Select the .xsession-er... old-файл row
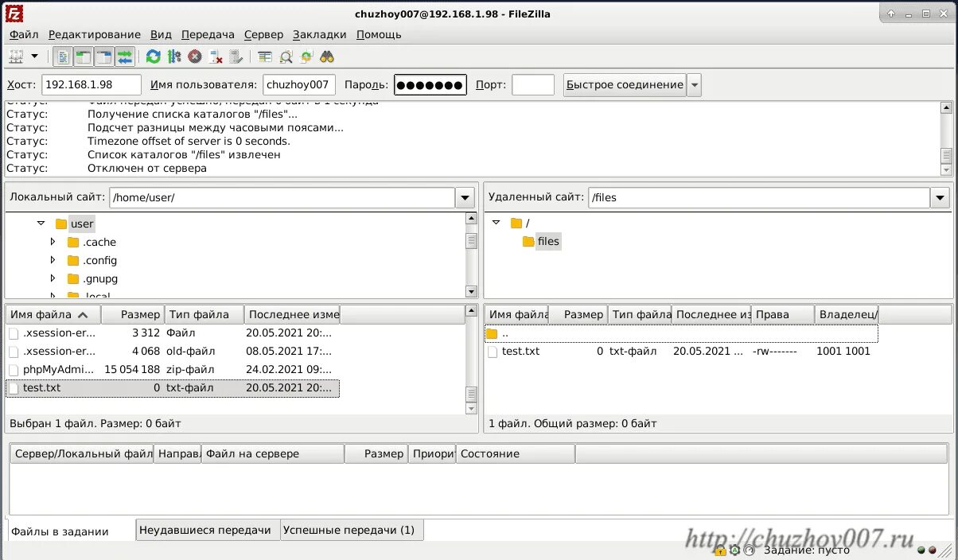The image size is (958, 560). [172, 352]
